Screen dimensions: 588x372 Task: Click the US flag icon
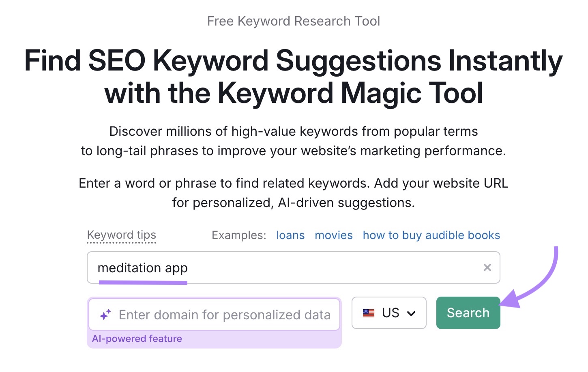pos(369,313)
